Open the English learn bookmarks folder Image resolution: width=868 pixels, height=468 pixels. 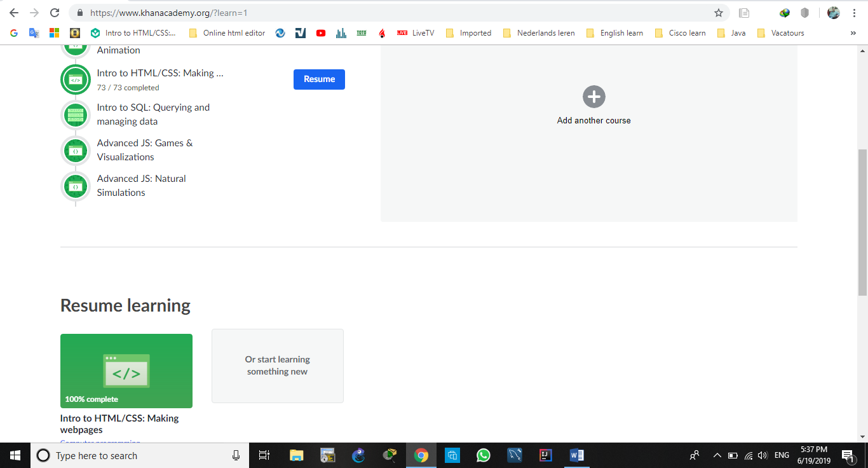click(x=614, y=33)
